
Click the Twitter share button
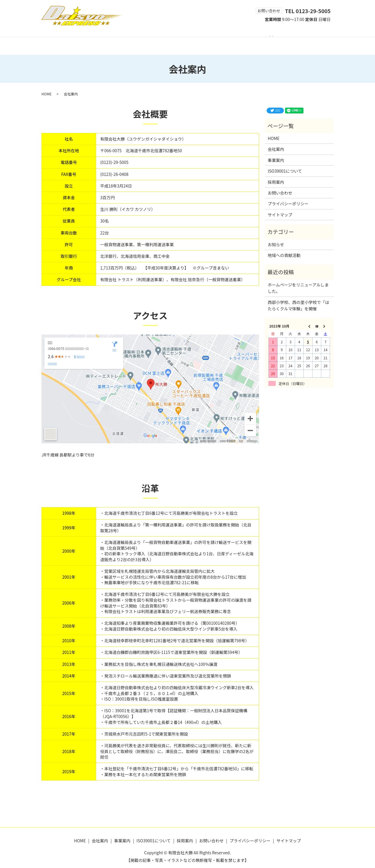click(x=275, y=111)
